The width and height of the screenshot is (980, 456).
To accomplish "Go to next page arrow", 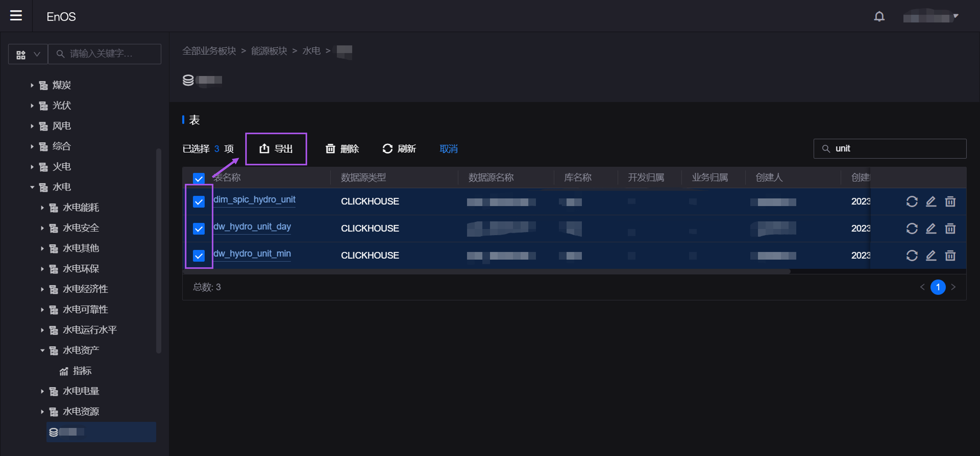I will click(953, 287).
